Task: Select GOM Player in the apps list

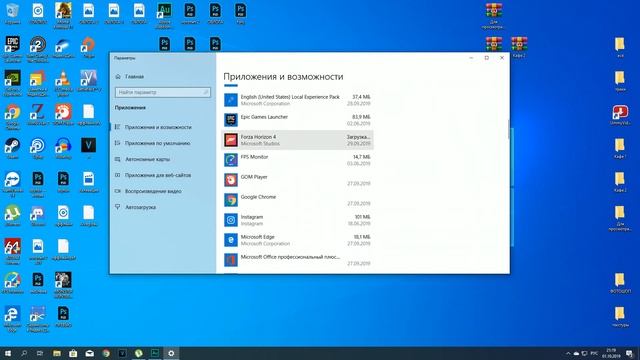Action: coord(297,180)
